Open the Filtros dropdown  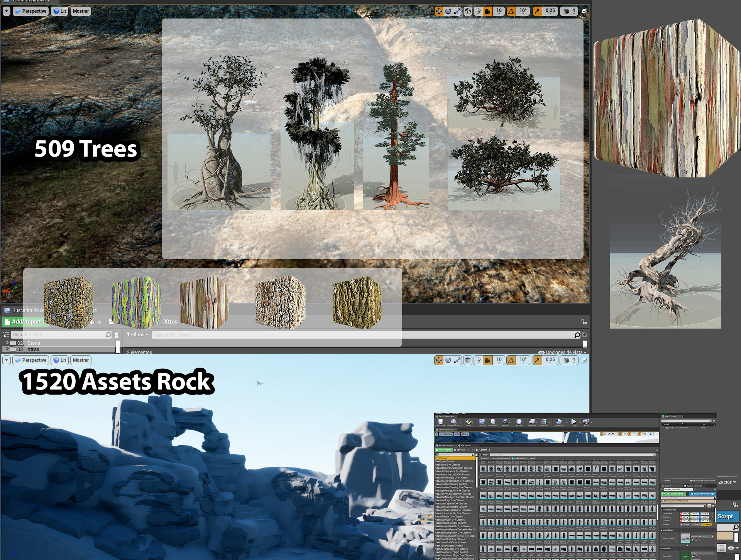pyautogui.click(x=137, y=335)
